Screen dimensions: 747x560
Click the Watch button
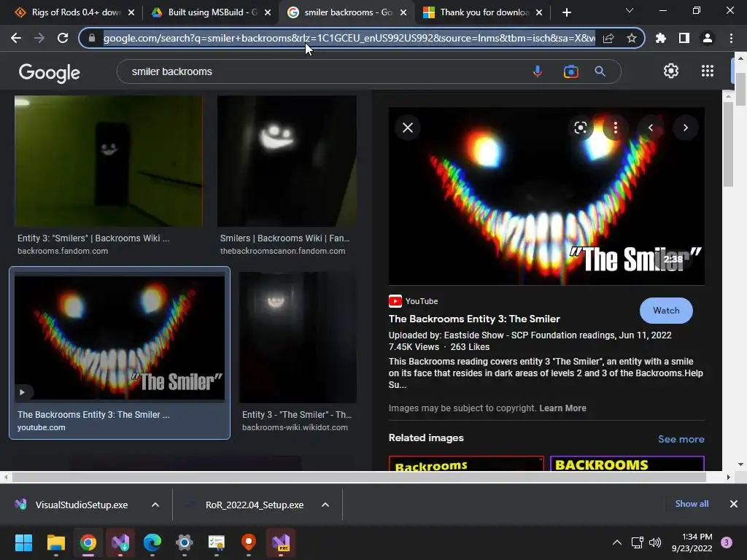(x=666, y=311)
